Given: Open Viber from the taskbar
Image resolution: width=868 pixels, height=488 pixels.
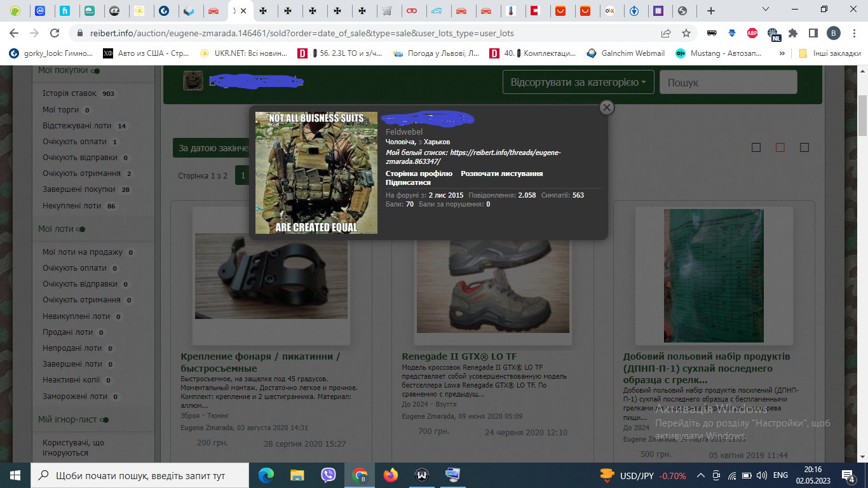Looking at the screenshot, I should (x=328, y=475).
